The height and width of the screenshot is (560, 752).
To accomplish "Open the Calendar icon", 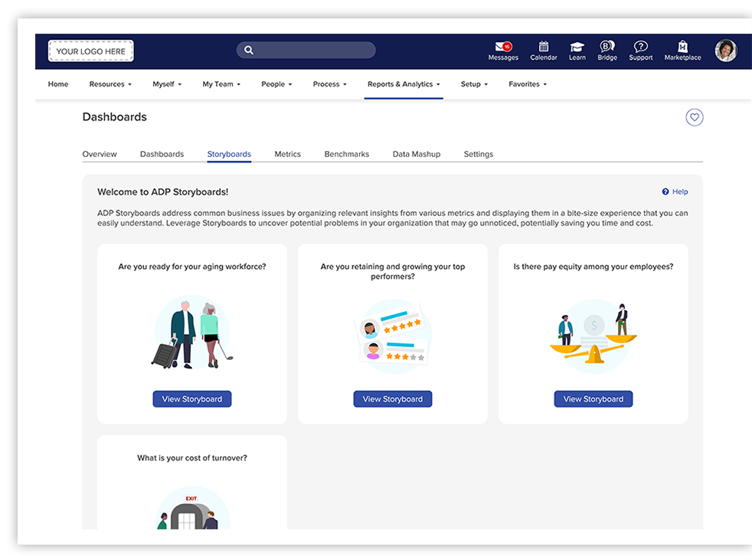I will [544, 47].
